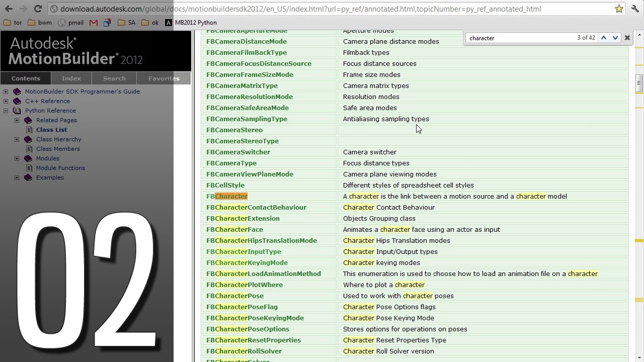Image resolution: width=644 pixels, height=362 pixels.
Task: Click the 'Objects Grouping class' description text
Action: [379, 218]
